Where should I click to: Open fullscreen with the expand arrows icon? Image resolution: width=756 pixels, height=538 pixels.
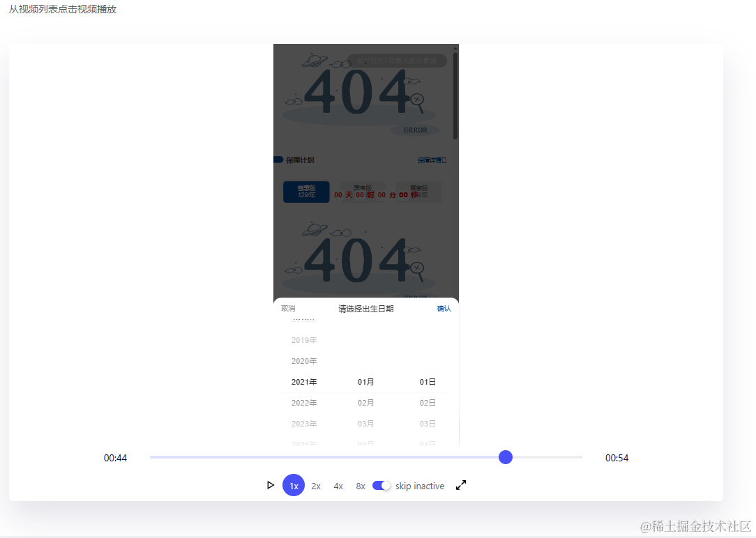click(x=461, y=485)
